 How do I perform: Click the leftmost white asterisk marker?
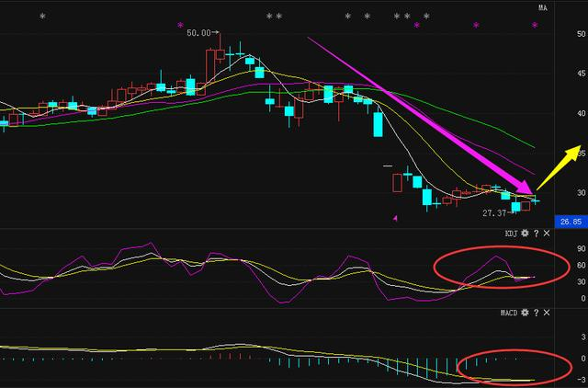[x=41, y=17]
